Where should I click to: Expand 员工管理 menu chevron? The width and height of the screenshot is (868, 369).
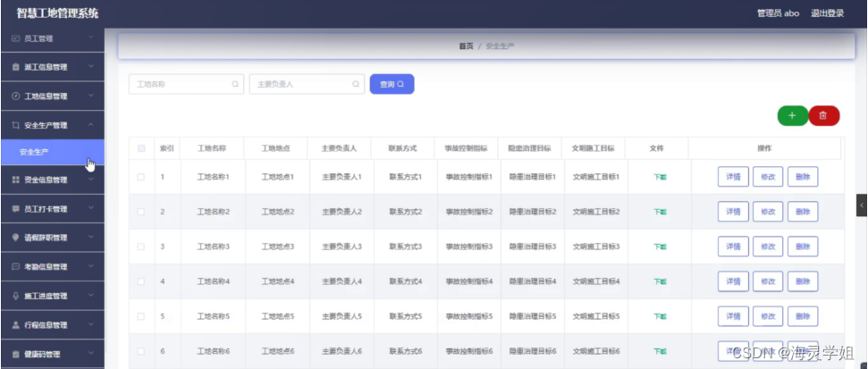click(91, 38)
